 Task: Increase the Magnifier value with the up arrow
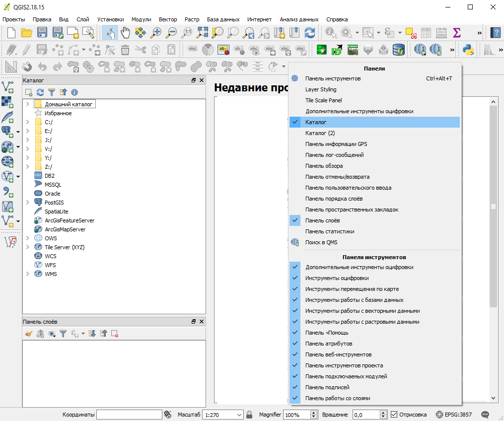tap(314, 413)
